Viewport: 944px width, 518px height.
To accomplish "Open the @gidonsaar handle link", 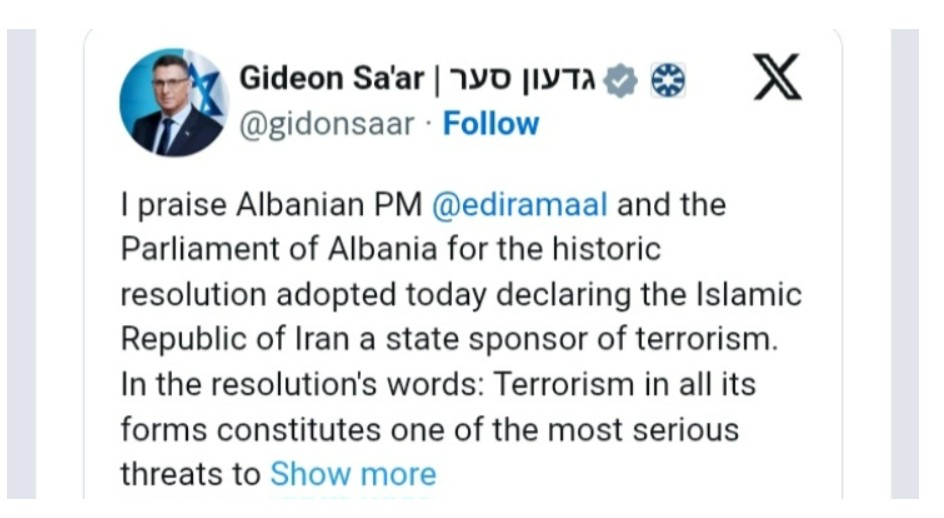I will pyautogui.click(x=326, y=124).
